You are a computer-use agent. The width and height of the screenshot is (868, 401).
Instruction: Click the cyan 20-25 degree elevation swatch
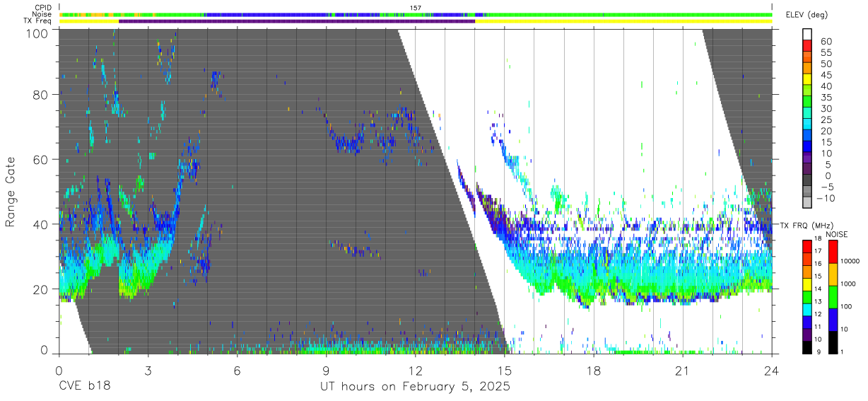coord(808,125)
